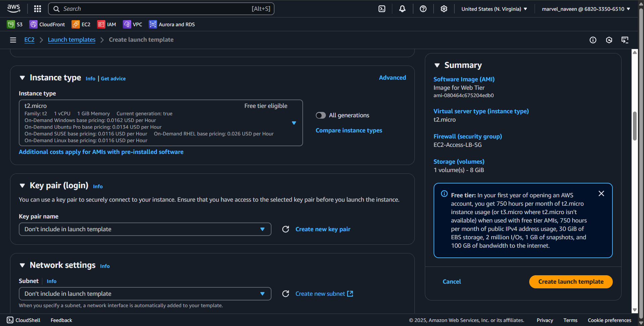The image size is (644, 326).
Task: Click the Free tier info circle icon
Action: point(444,194)
